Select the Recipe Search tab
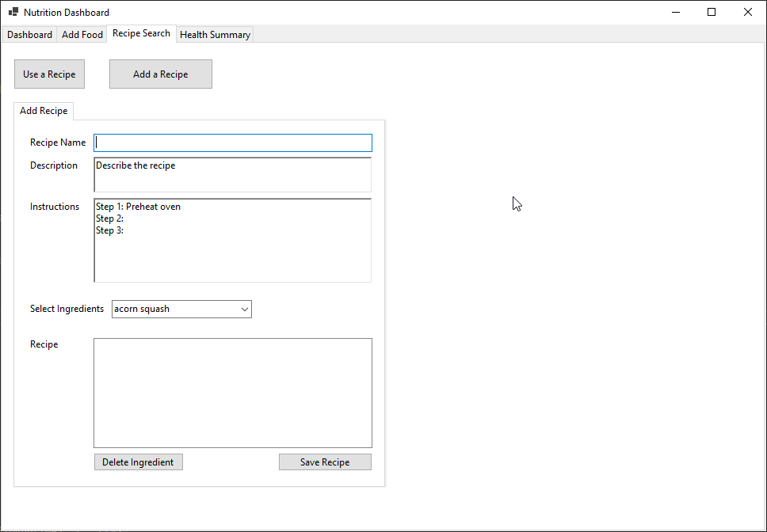Viewport: 767px width, 532px height. 141,33
